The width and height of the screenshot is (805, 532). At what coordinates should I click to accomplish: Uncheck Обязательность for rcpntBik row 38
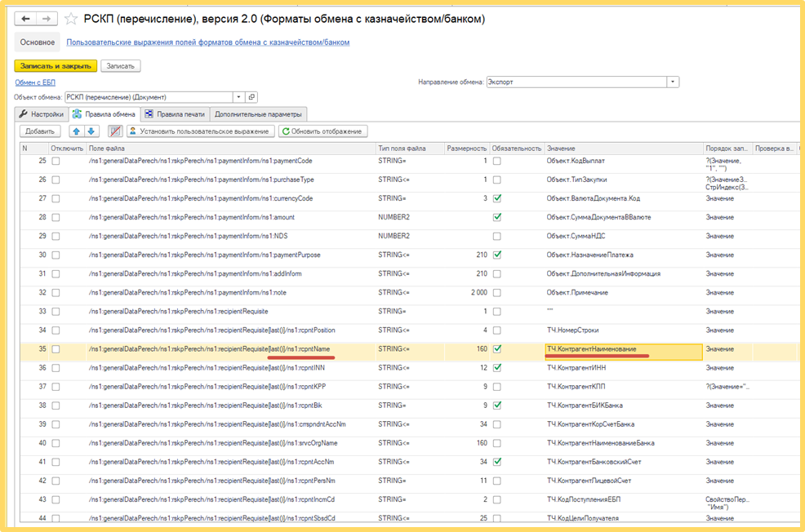coord(497,406)
